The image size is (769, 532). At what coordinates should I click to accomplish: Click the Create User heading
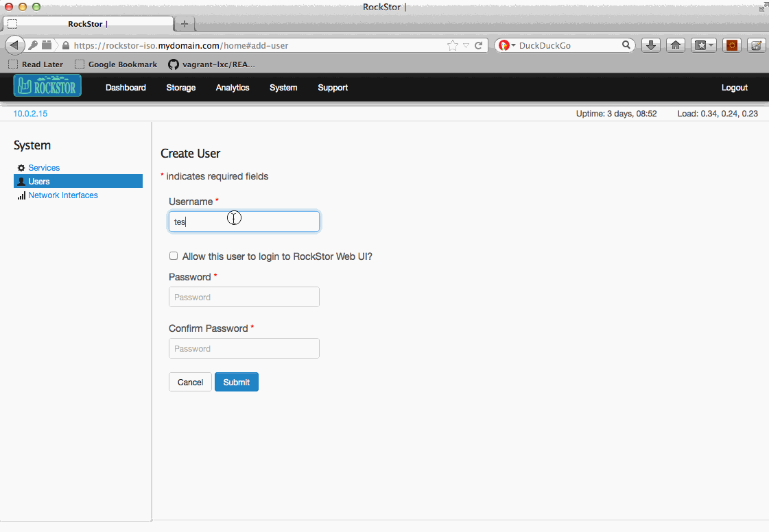click(190, 154)
